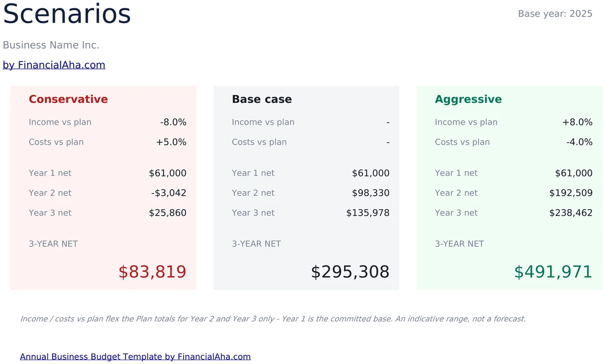Click the italic indicative range footnote text
This screenshot has height=364, width=605.
click(x=273, y=319)
